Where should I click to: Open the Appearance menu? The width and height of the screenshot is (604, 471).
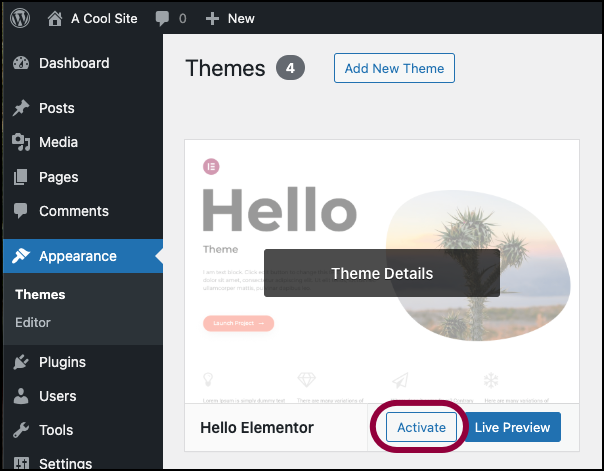(x=78, y=256)
